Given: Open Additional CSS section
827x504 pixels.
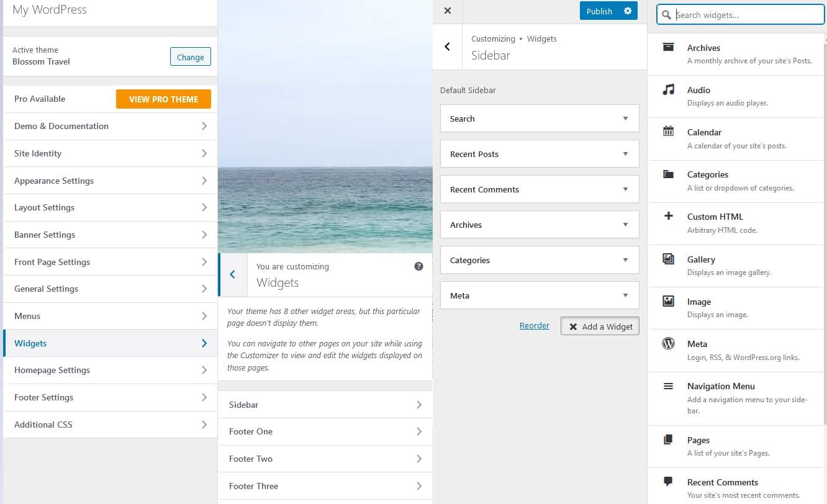Looking at the screenshot, I should point(111,425).
